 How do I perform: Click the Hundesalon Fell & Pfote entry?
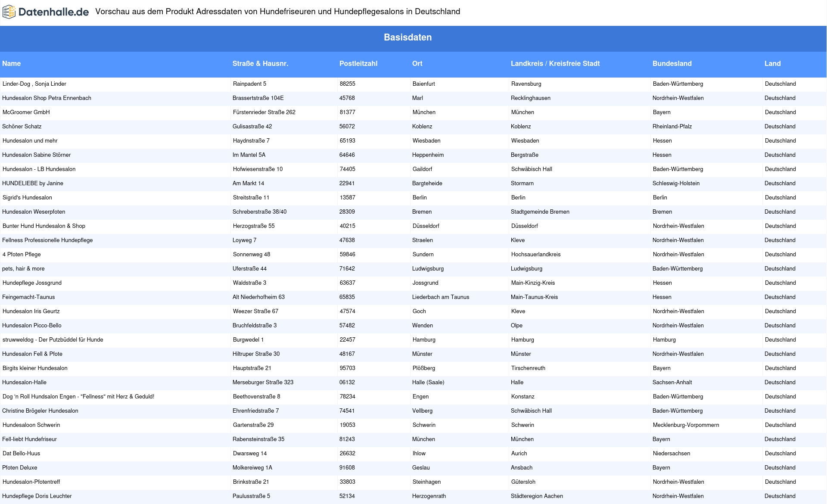tap(32, 354)
